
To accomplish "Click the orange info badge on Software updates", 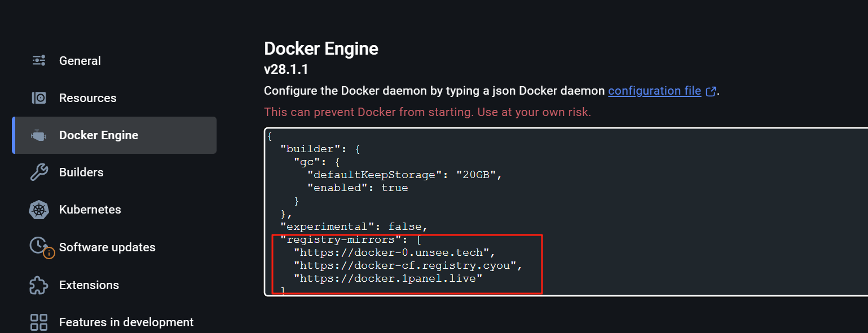I will coord(49,253).
